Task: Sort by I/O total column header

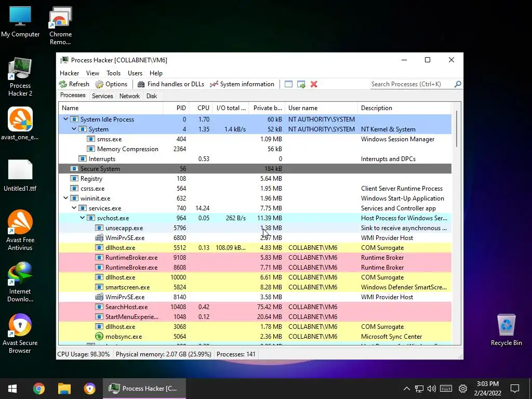Action: (231, 108)
